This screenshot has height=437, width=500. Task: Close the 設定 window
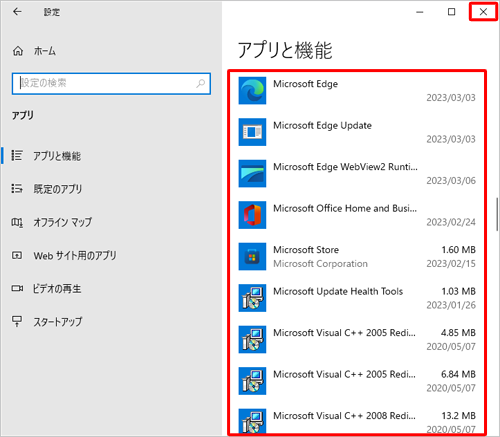[x=483, y=12]
